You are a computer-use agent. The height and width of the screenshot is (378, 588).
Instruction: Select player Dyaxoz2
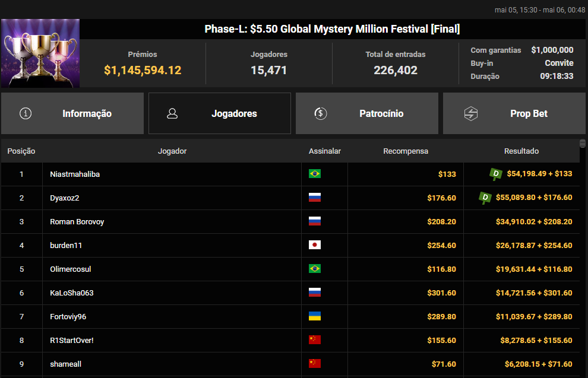coord(65,198)
